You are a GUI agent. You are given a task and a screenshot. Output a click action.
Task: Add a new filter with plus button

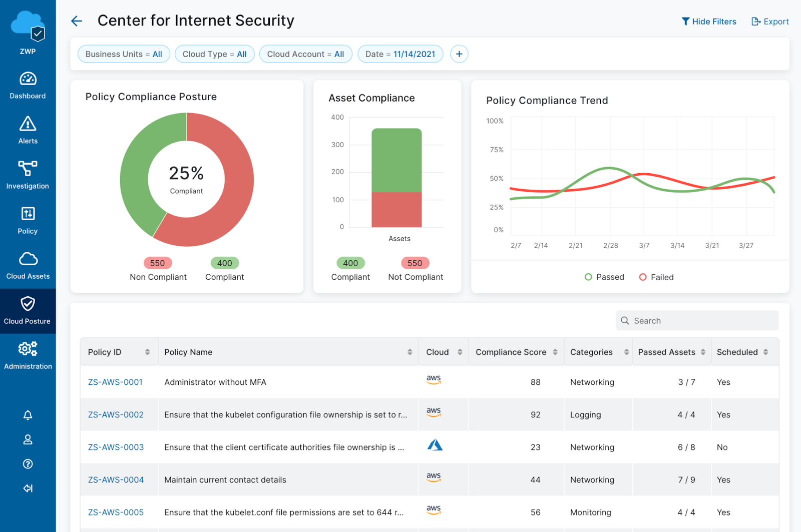[x=459, y=54]
